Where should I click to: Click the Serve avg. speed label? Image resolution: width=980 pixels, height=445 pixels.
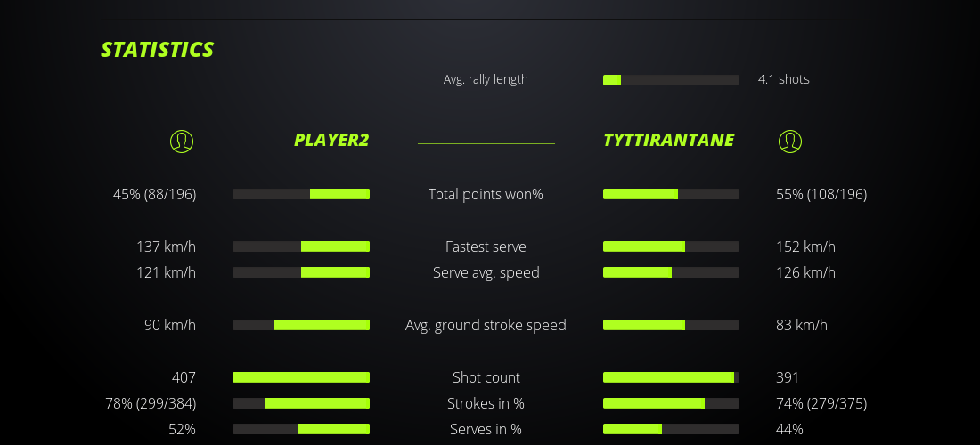(486, 272)
